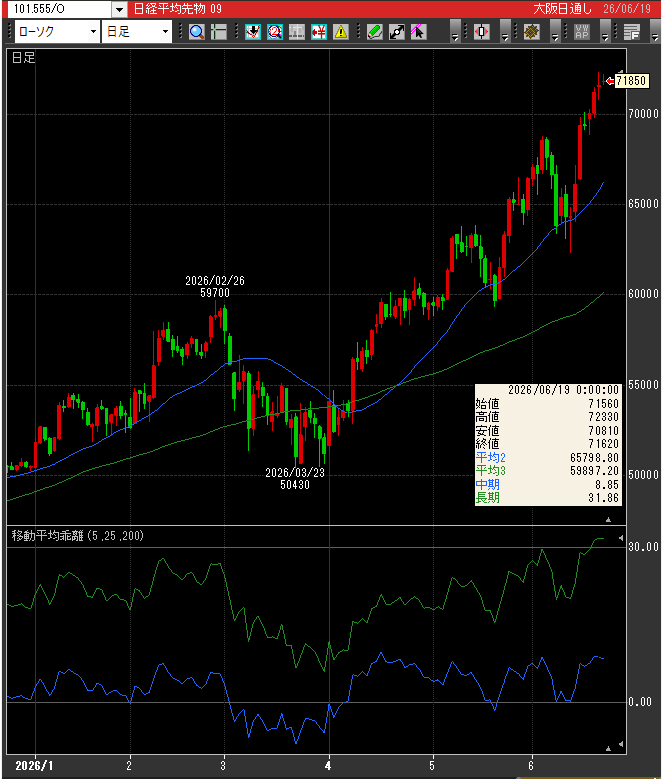Click the 平均2 65798.80 row
The width and height of the screenshot is (662, 779).
(x=547, y=457)
